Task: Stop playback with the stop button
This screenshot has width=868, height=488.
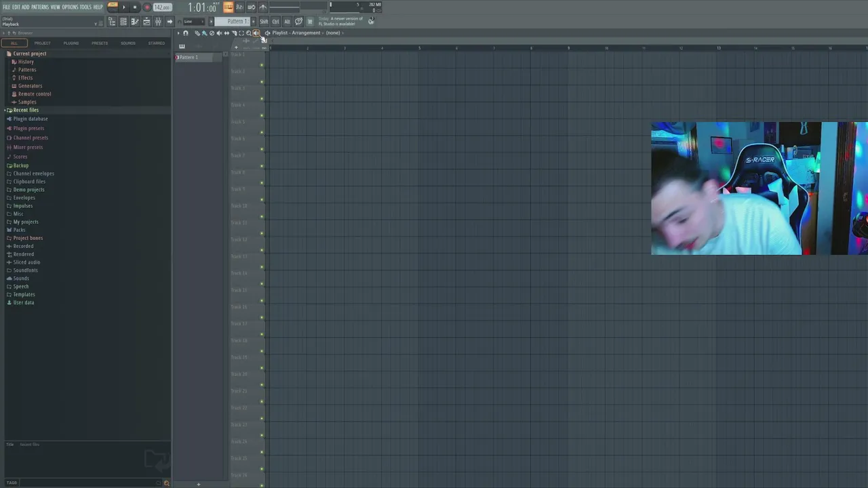Action: pyautogui.click(x=135, y=7)
